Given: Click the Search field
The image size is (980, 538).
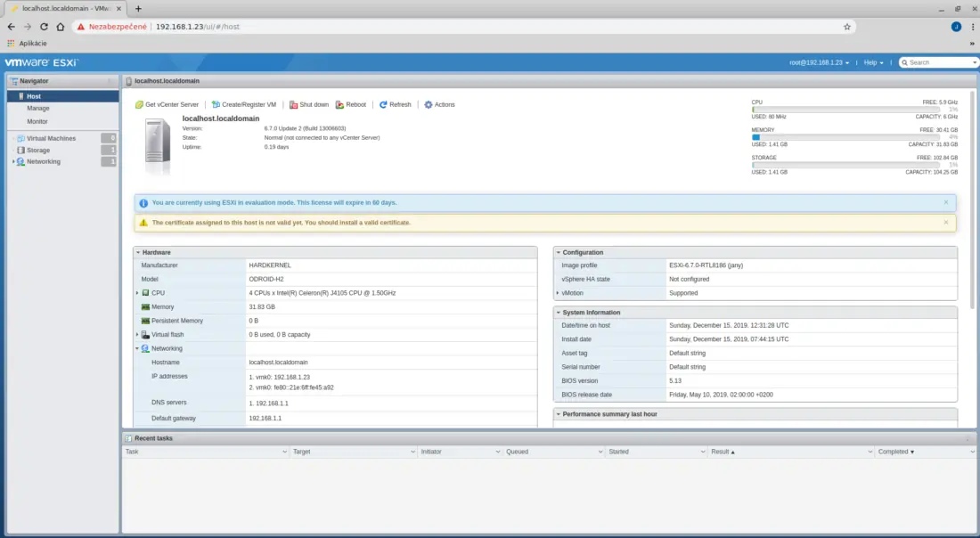Looking at the screenshot, I should (x=938, y=62).
